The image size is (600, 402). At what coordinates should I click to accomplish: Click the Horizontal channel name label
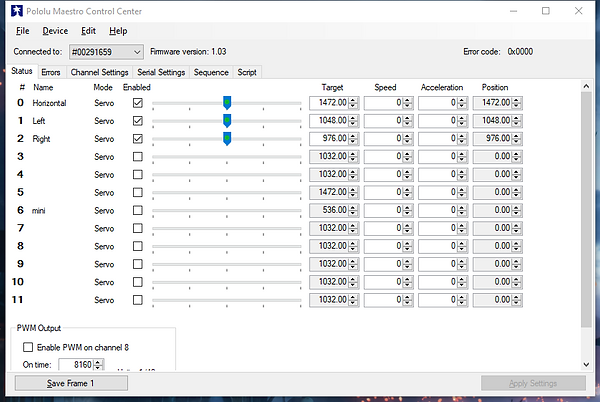click(x=49, y=103)
